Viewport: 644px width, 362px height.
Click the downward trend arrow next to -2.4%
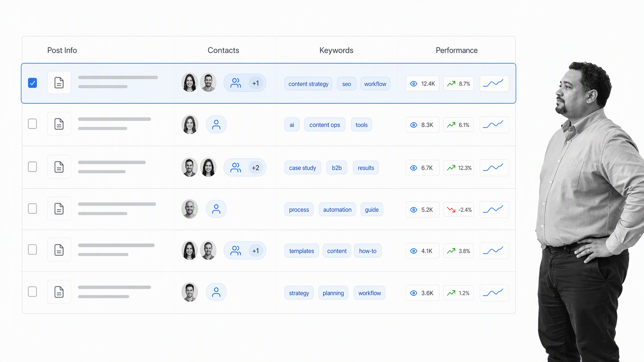coord(451,210)
